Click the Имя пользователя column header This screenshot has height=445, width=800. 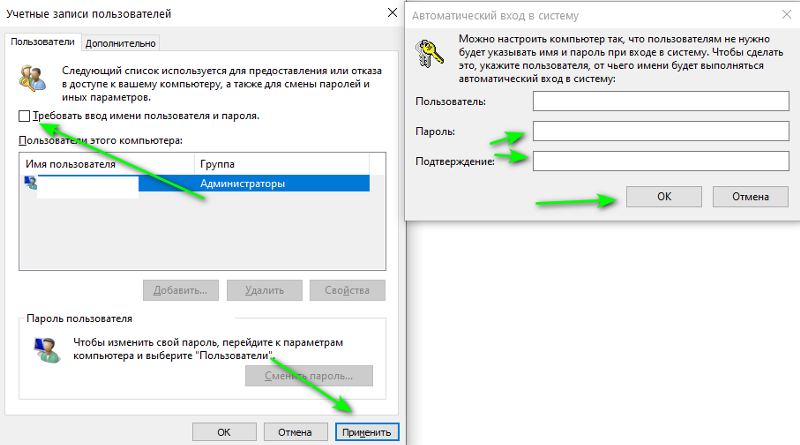[x=108, y=164]
